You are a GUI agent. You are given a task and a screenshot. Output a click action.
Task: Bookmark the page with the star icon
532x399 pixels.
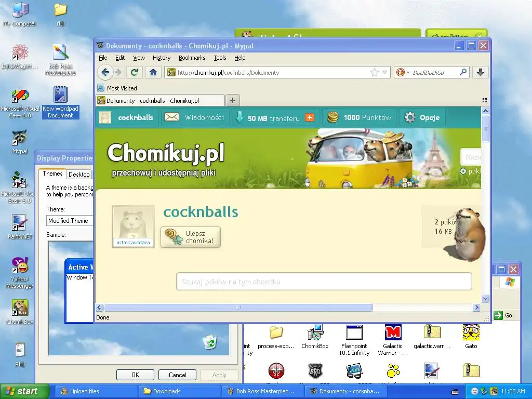click(374, 72)
